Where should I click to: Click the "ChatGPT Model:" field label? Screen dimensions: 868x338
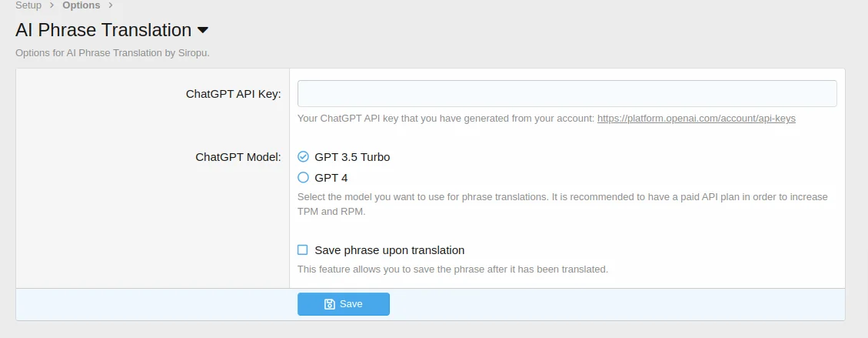click(238, 157)
